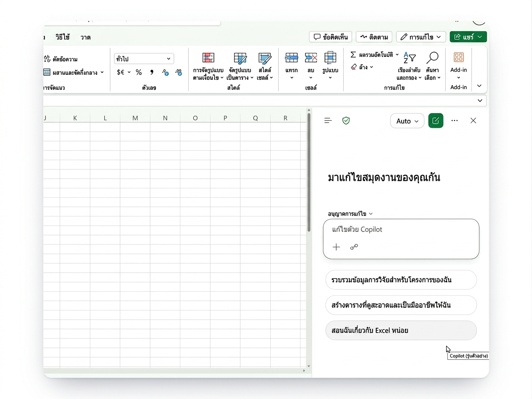Open format as table (จัดรูปแบบเป็นตาราง)
532x399 pixels.
tap(240, 66)
